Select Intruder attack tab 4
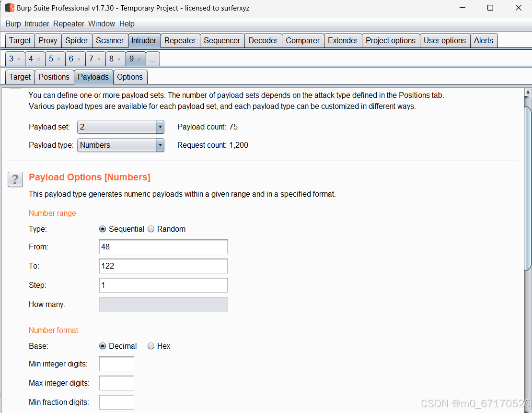532x413 pixels. 31,59
